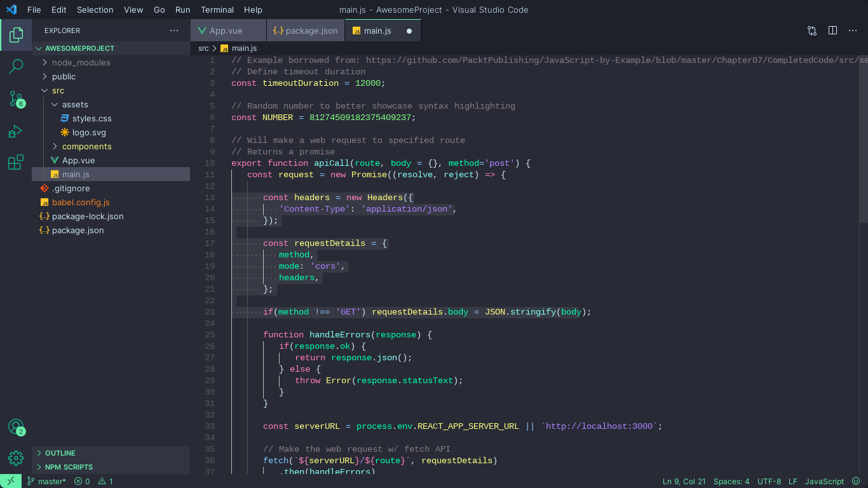
Task: Place cursor on 'timeoutDuration' in line 3
Action: click(301, 83)
